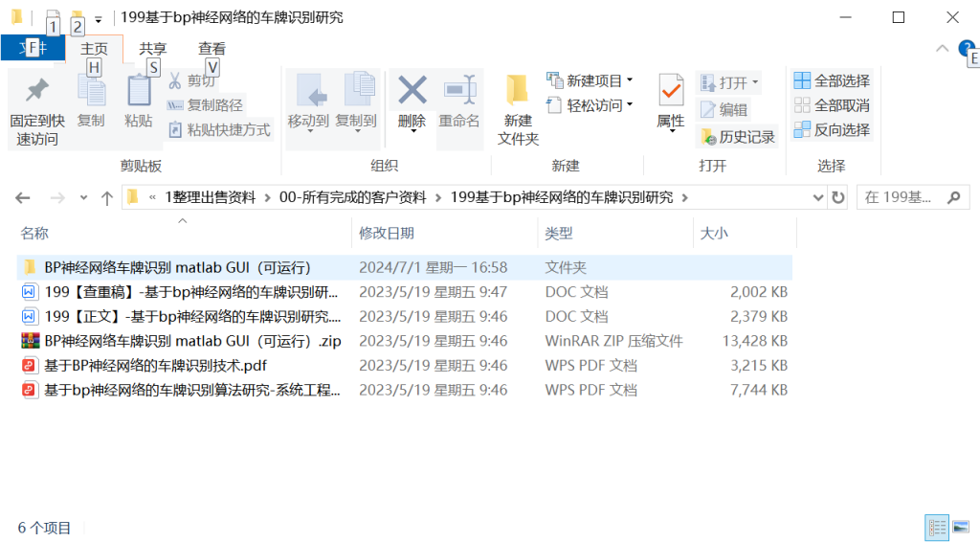
Task: Switch to Details view using status bar icon
Action: coord(936,528)
